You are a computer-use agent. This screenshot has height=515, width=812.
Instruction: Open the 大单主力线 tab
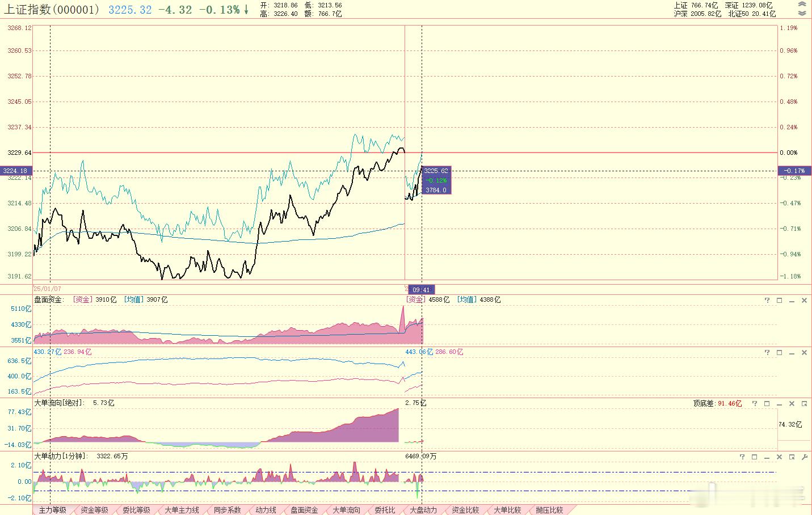[x=182, y=510]
